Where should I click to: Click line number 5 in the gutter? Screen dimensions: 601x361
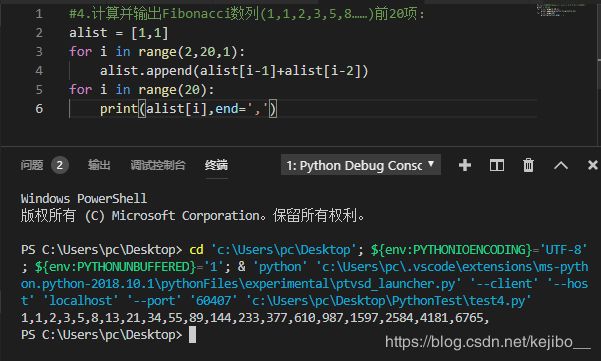coord(39,89)
